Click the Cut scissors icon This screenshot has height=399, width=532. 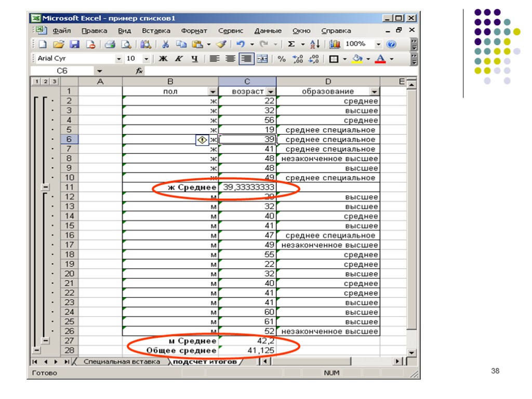point(166,44)
